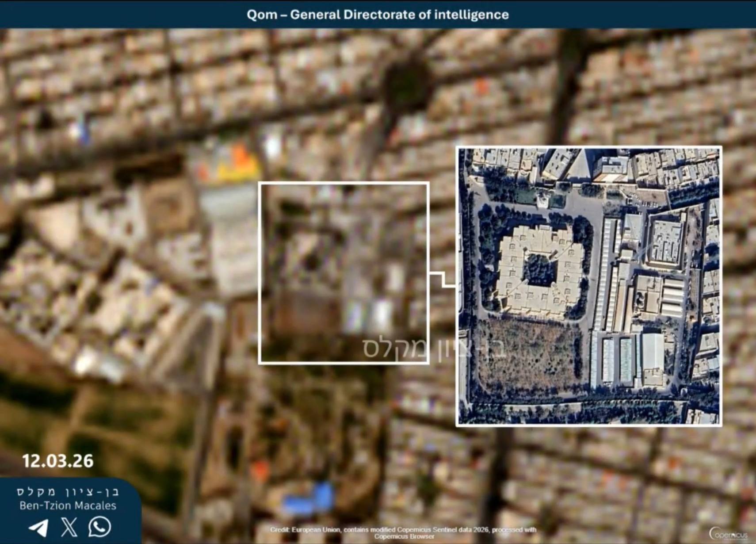
Task: Click the WhatsApp phone icon
Action: pyautogui.click(x=99, y=527)
